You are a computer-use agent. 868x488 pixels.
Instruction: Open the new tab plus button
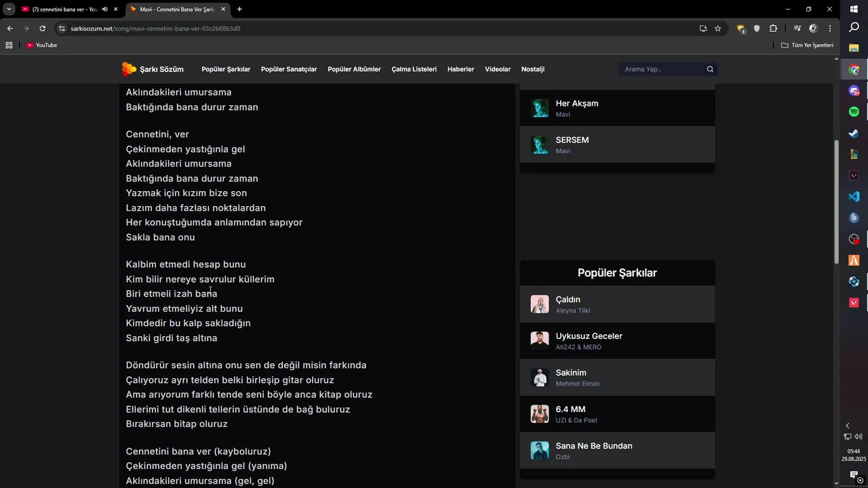pos(239,9)
